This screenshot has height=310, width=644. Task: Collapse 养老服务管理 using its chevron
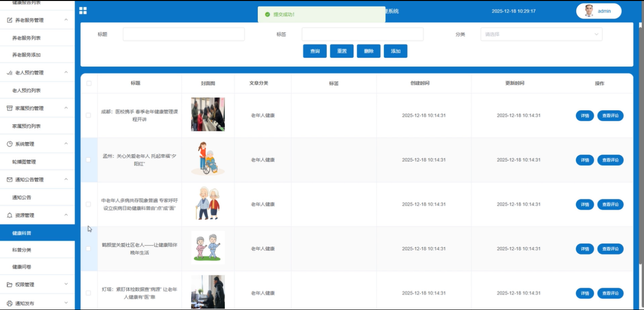tap(66, 20)
